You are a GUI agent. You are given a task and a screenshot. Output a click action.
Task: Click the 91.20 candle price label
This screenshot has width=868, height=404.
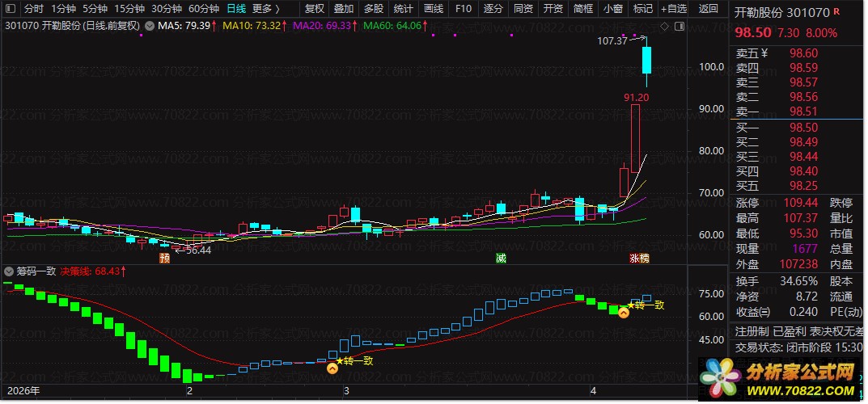point(636,97)
